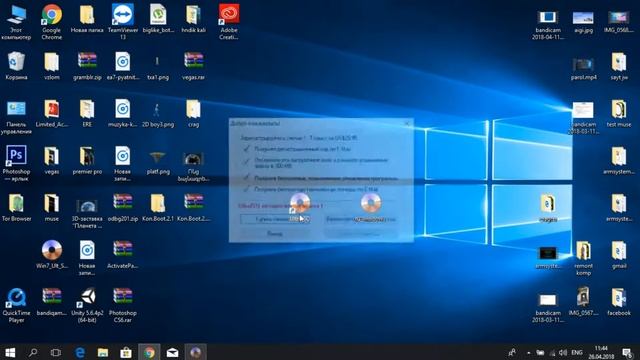Select the 2D boy3.png image file
This screenshot has width=640, height=360.
[158, 113]
